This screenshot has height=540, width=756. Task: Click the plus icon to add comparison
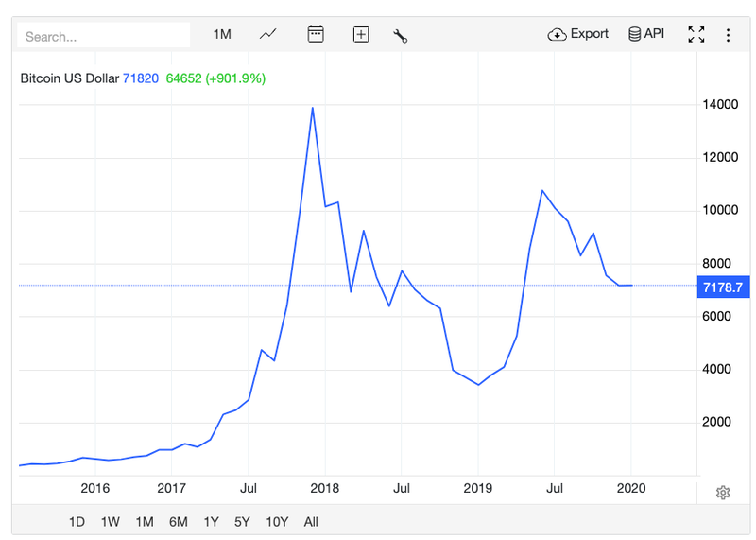[361, 34]
